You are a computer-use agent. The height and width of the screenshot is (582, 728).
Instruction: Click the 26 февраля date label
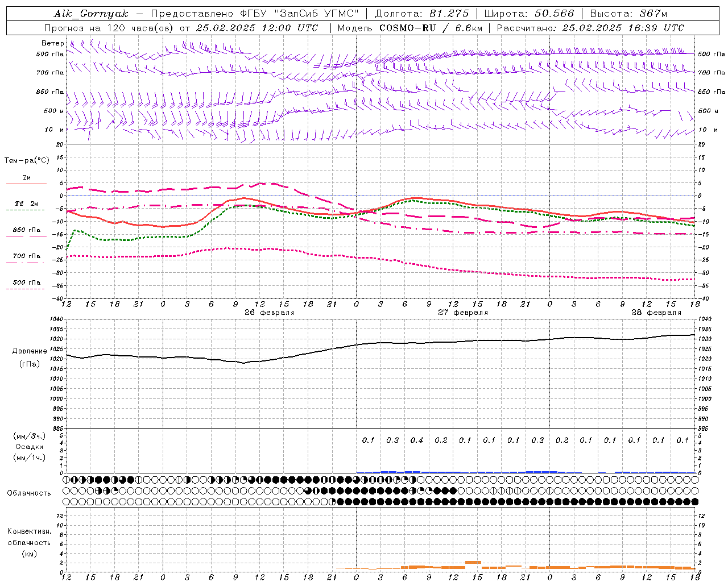point(269,313)
